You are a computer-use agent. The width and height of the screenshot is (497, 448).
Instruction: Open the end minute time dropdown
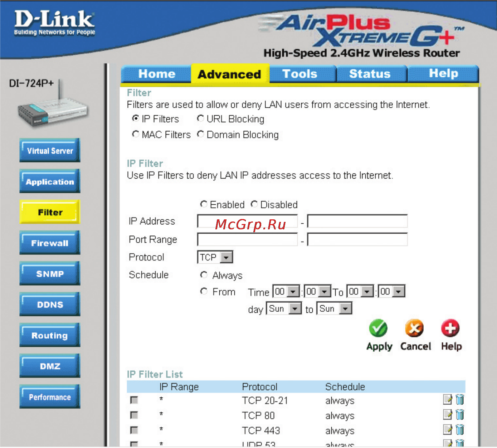[392, 292]
